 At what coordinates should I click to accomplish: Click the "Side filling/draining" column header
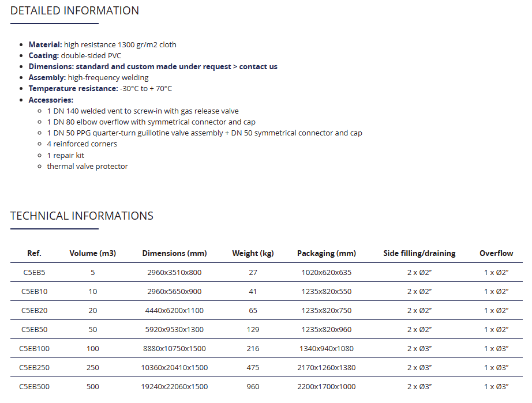tap(419, 253)
